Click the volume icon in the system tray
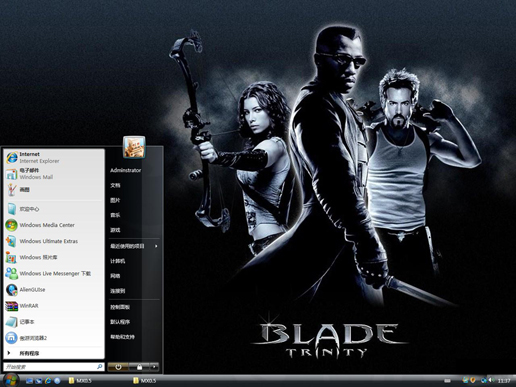The width and height of the screenshot is (516, 387). click(x=491, y=380)
